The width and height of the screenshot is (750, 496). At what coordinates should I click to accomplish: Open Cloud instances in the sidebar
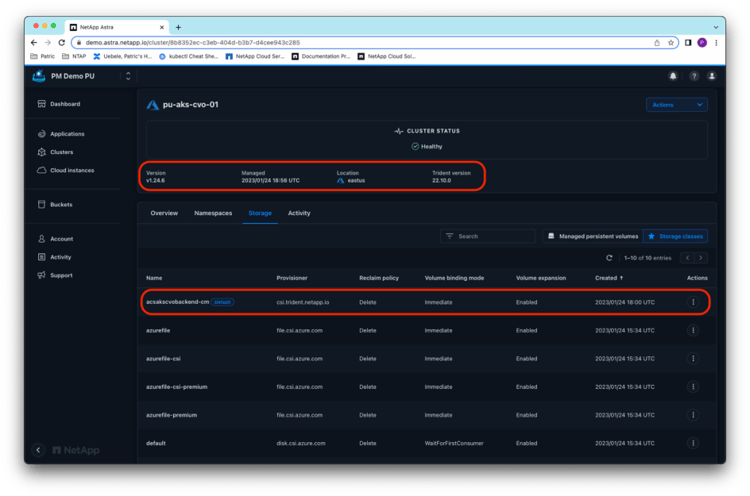pos(72,170)
